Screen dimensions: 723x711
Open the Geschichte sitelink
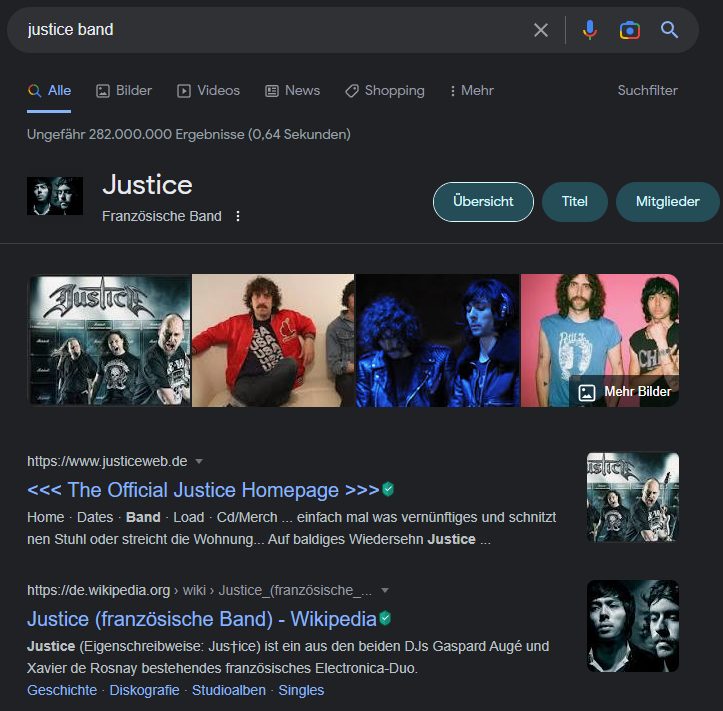tap(62, 690)
